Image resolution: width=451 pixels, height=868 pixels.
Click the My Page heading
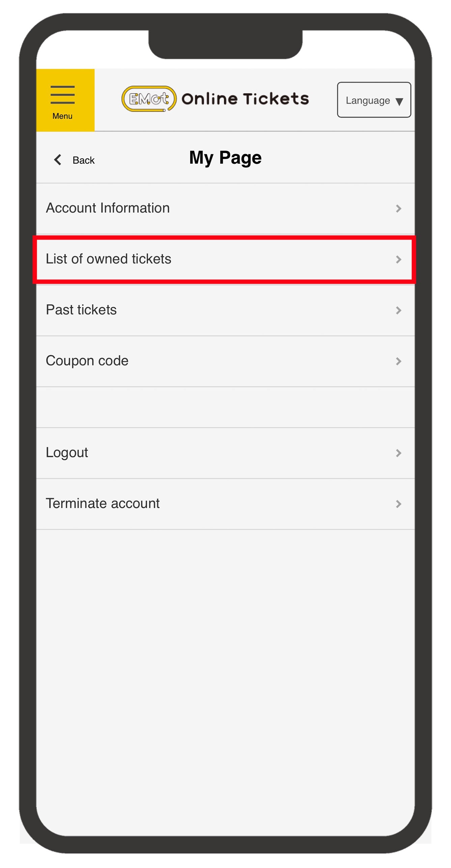point(225,158)
